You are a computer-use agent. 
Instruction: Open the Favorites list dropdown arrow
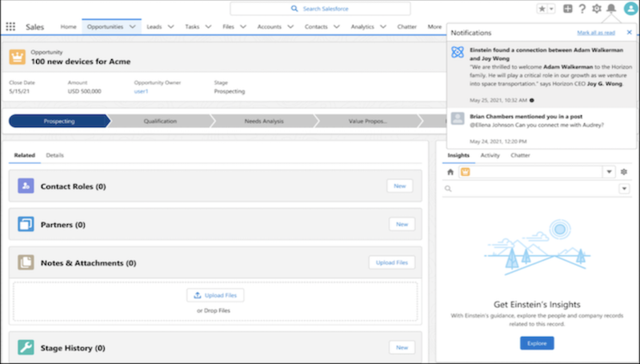pos(551,9)
